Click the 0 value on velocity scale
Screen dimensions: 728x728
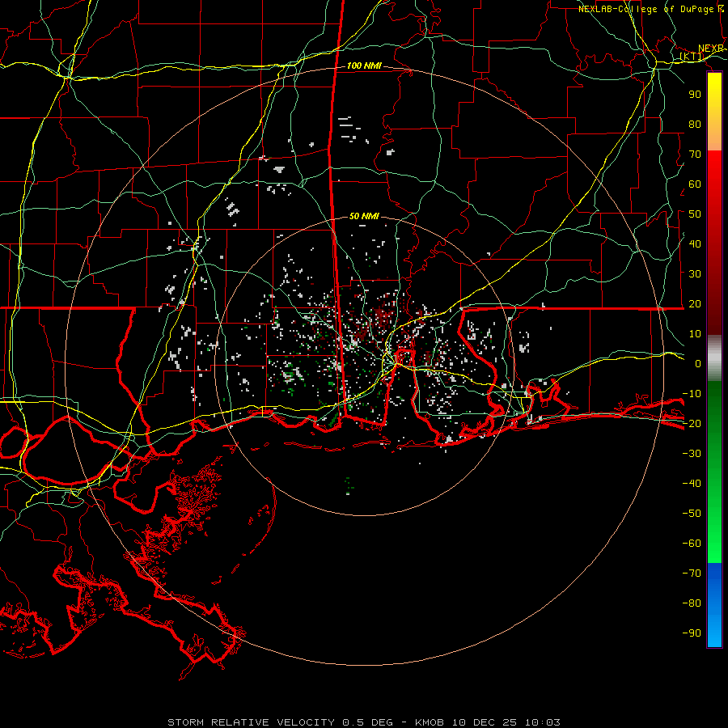698,363
